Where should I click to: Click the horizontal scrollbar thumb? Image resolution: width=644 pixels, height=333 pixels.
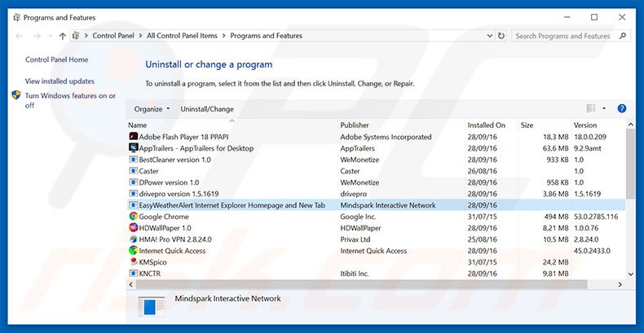(362, 284)
